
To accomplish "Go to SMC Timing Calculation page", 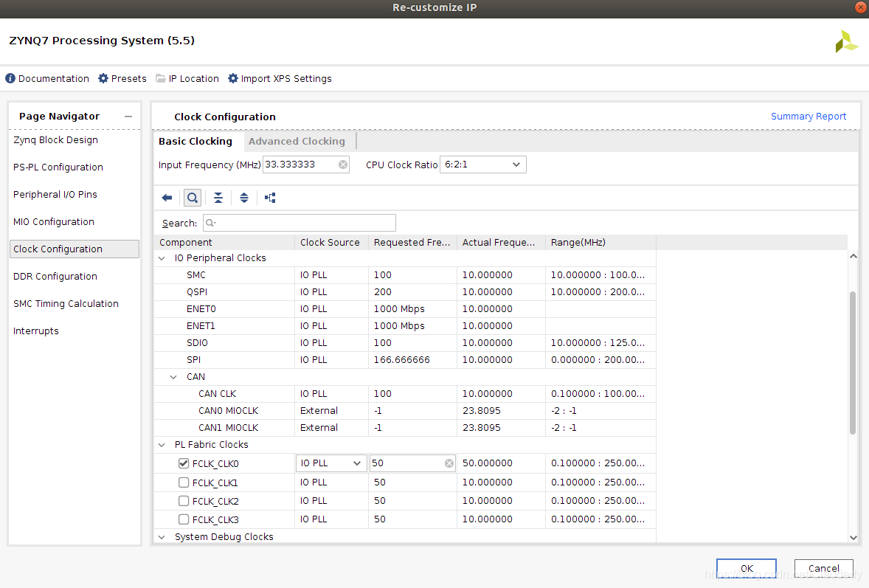I will (x=66, y=304).
